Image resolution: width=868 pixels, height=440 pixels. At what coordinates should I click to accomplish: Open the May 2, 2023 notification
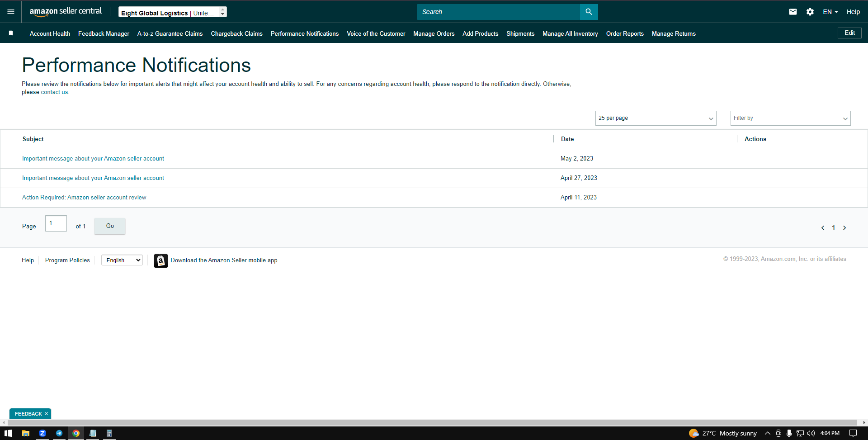[93, 159]
